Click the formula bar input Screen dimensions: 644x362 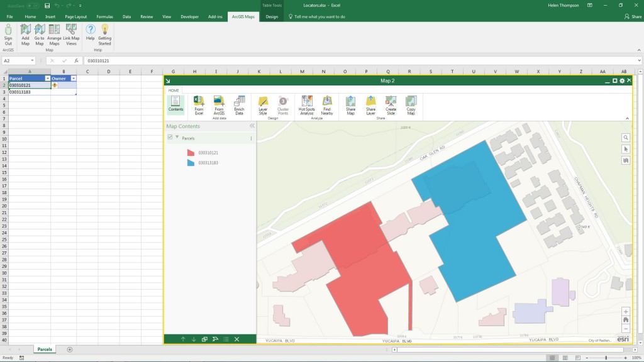[360, 61]
